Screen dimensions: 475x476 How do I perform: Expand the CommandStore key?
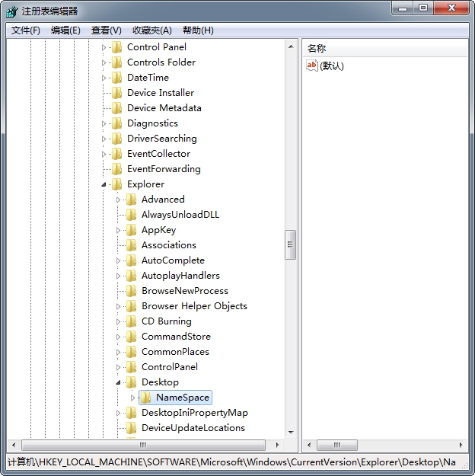point(119,337)
